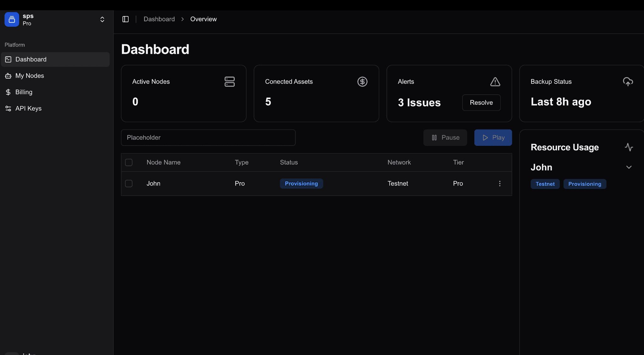This screenshot has height=355, width=644.
Task: Open the sps Pro workspace switcher
Action: (x=102, y=19)
